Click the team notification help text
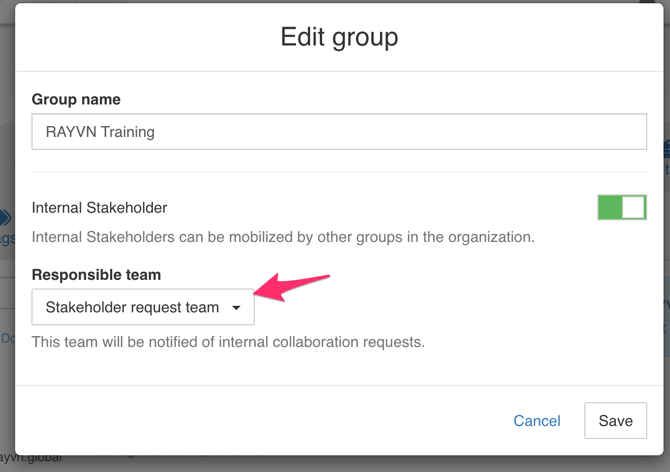 click(228, 342)
